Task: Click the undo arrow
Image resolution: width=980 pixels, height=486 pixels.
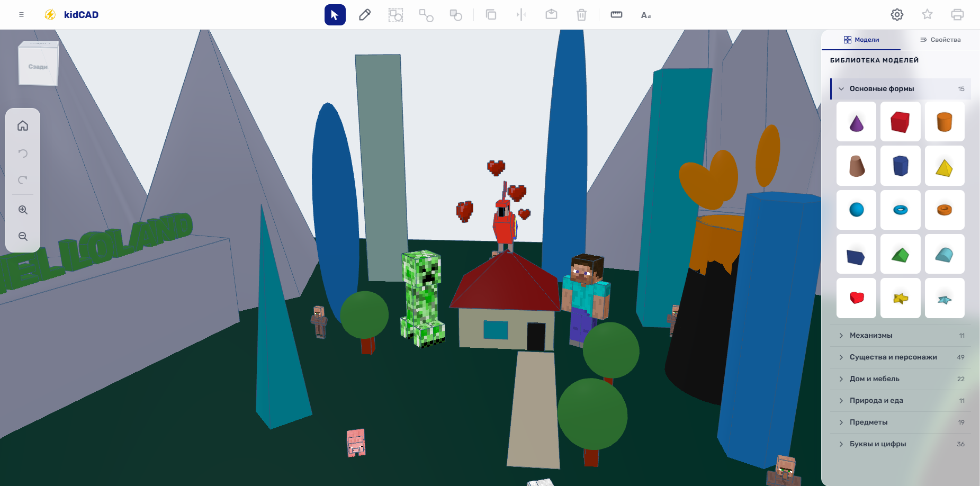Action: [23, 154]
